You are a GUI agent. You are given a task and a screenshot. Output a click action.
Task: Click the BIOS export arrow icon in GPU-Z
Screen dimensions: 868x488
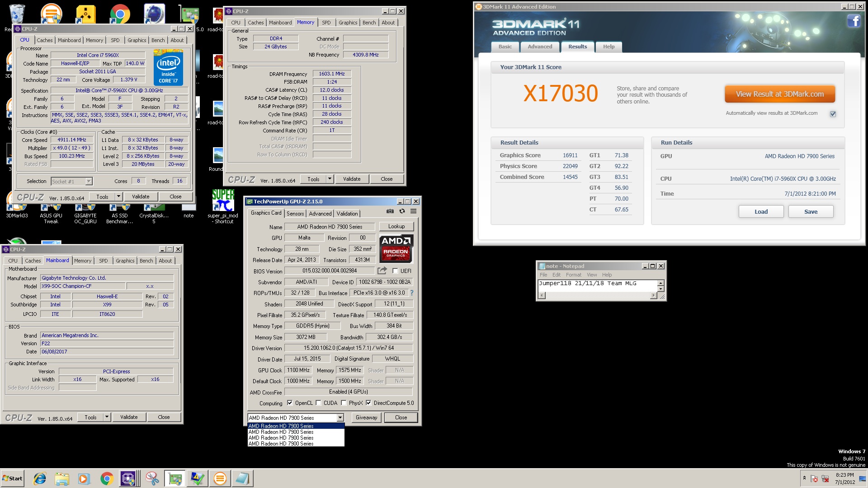[382, 271]
